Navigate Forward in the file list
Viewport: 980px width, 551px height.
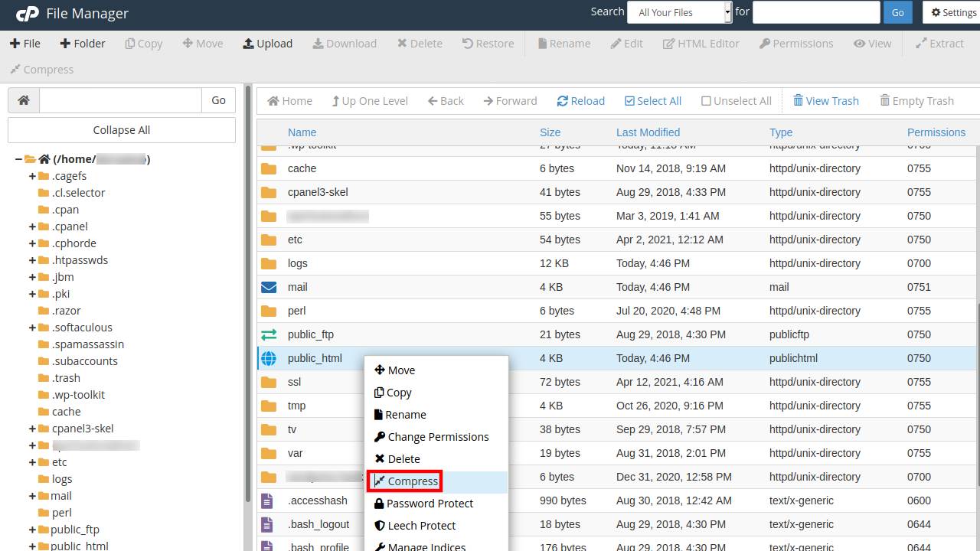point(511,101)
